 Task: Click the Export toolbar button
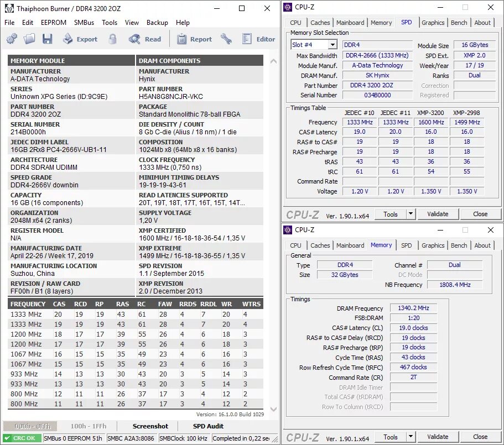80,39
